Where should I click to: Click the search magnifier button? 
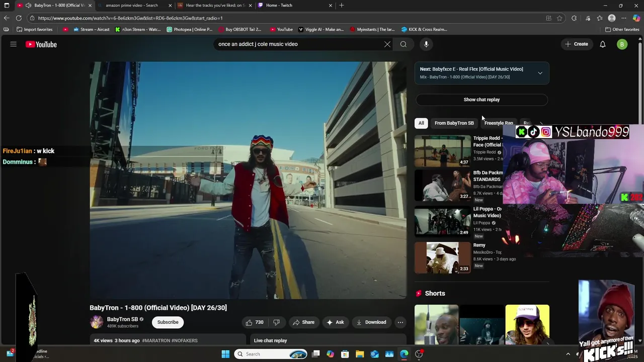(404, 44)
